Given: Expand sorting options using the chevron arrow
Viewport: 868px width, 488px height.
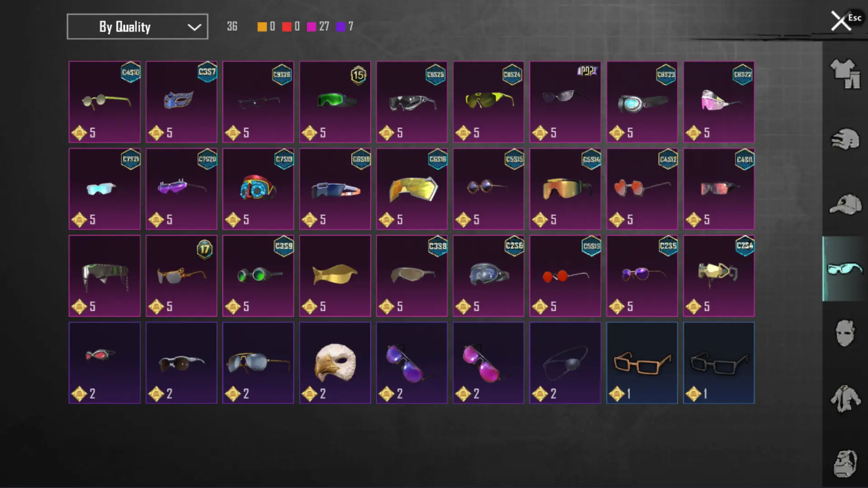Looking at the screenshot, I should (x=194, y=27).
